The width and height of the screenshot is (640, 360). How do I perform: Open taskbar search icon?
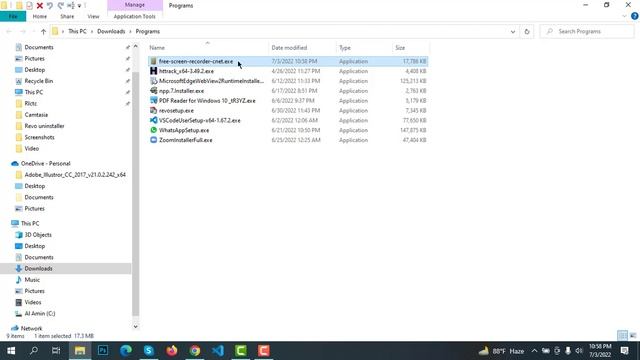point(34,351)
